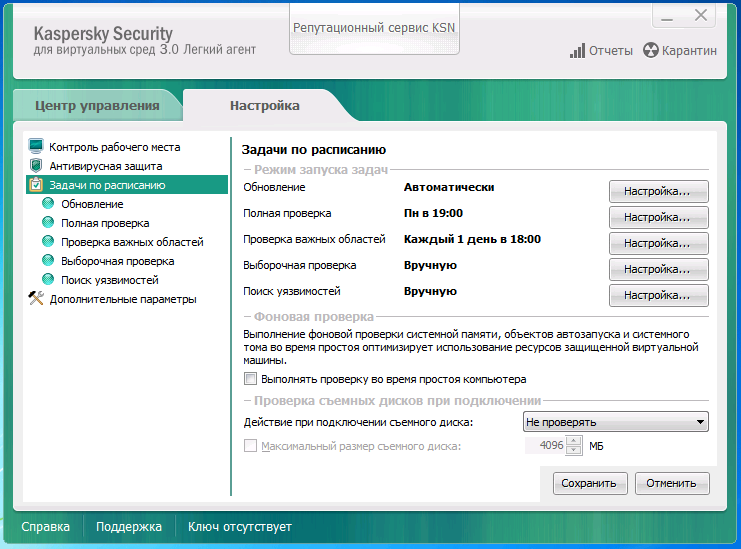This screenshot has width=741, height=549.
Task: Increase disk size with spinner up arrow
Action: (x=573, y=441)
